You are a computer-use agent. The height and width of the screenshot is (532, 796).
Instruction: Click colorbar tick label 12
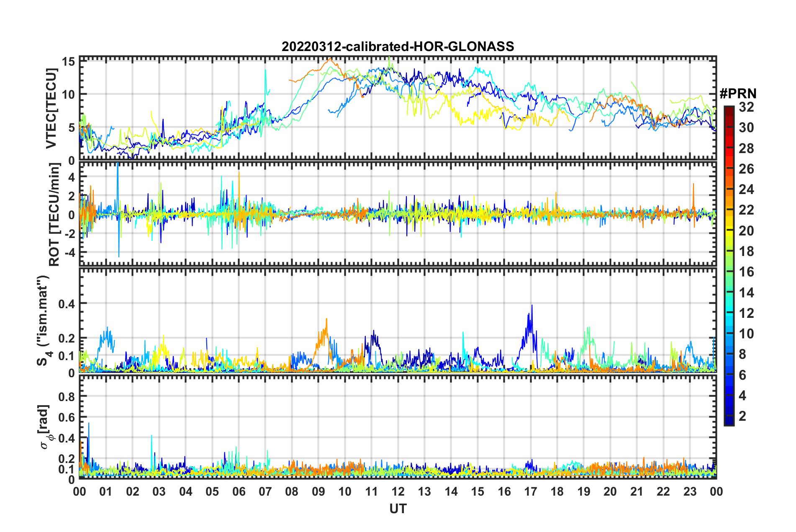point(746,313)
